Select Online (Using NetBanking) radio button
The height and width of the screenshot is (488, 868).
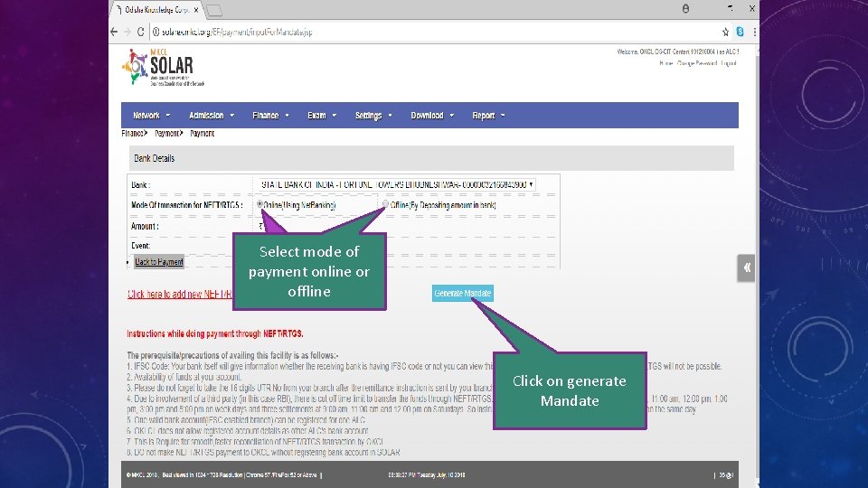[259, 204]
